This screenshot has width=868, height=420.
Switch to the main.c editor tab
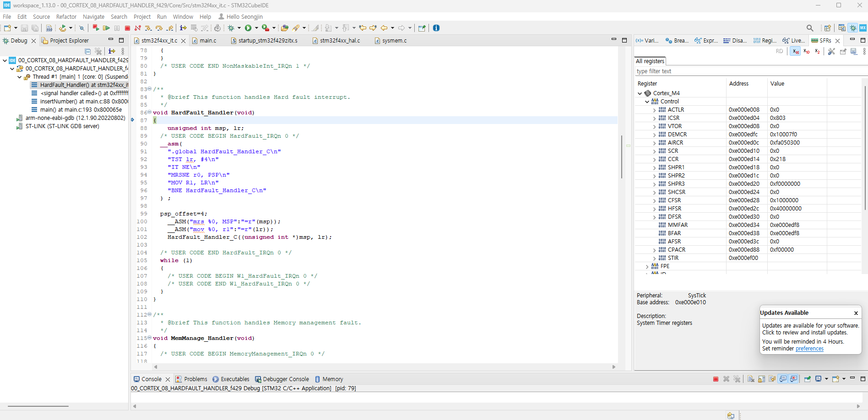pyautogui.click(x=204, y=40)
